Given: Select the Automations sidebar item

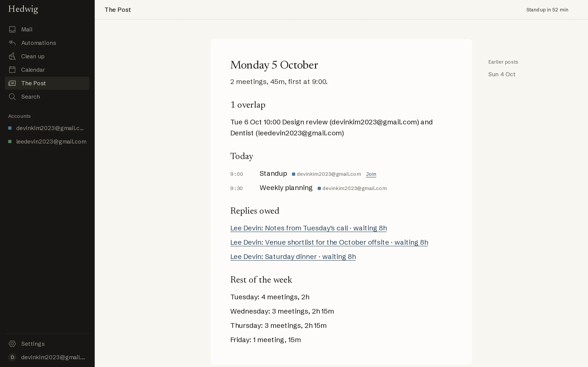Looking at the screenshot, I should coord(47,43).
